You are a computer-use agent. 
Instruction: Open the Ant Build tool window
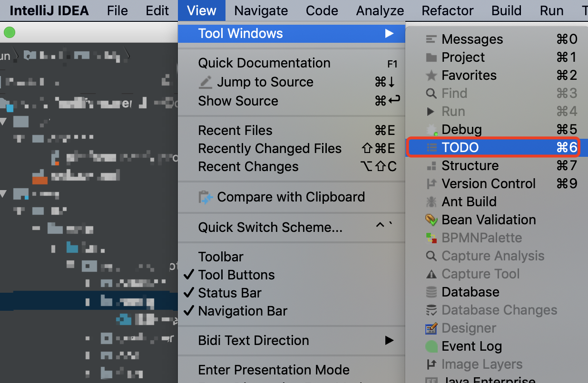tap(468, 201)
